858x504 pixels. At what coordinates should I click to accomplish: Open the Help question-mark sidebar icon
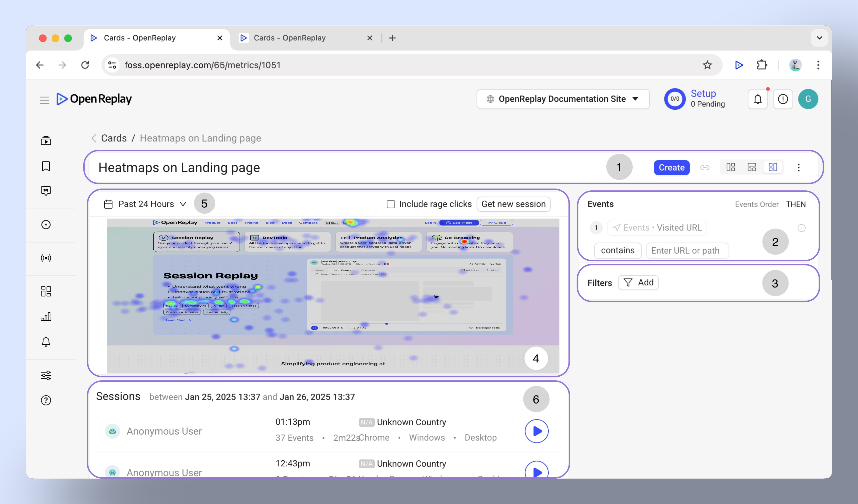pos(46,400)
